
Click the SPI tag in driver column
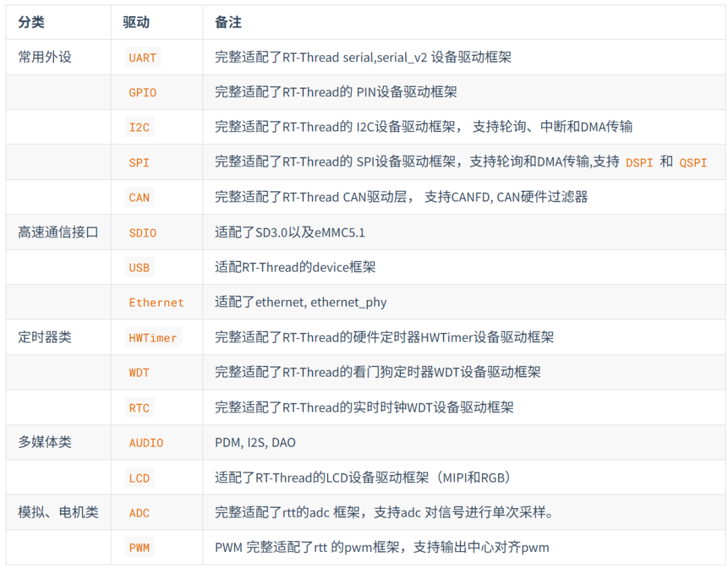[139, 162]
